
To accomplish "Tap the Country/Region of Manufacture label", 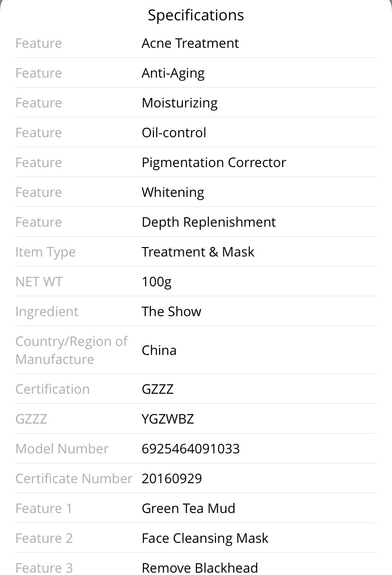I will [x=71, y=350].
